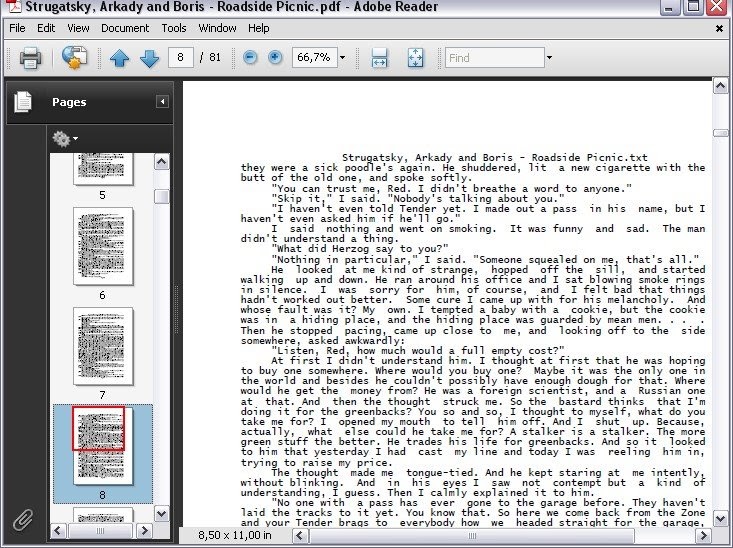Select page 6 thumbnail

click(103, 246)
